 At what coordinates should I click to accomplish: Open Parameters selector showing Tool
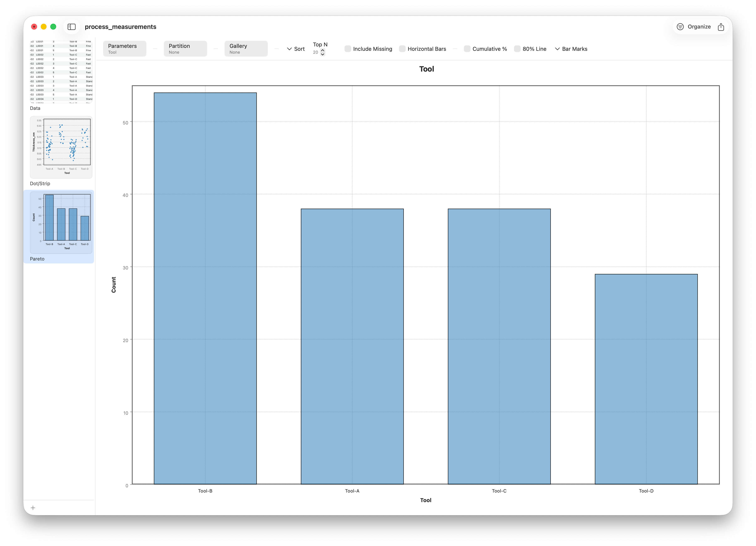click(x=124, y=49)
